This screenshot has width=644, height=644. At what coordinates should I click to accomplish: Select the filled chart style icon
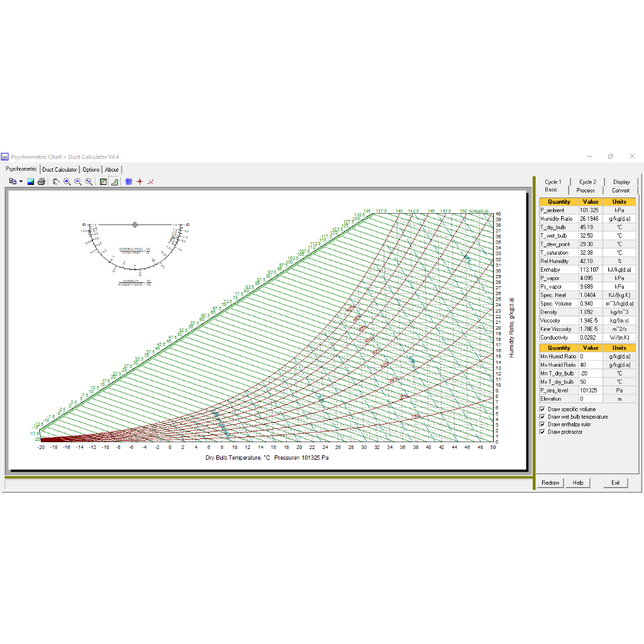click(103, 182)
